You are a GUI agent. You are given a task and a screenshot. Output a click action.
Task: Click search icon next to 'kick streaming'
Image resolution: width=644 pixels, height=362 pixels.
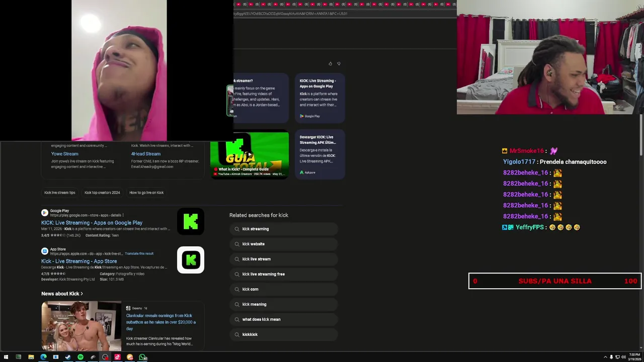point(237,229)
